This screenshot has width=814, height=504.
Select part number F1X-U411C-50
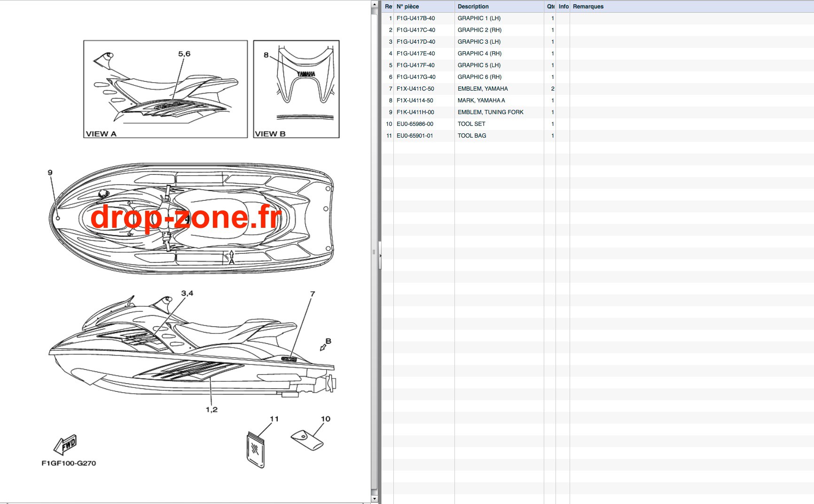click(415, 89)
